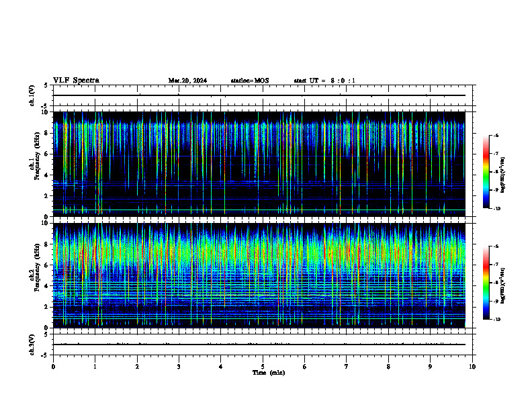This screenshot has height=411, width=532.
Task: Click the "-6" label on ch.1 colorbar
Action: (x=496, y=136)
